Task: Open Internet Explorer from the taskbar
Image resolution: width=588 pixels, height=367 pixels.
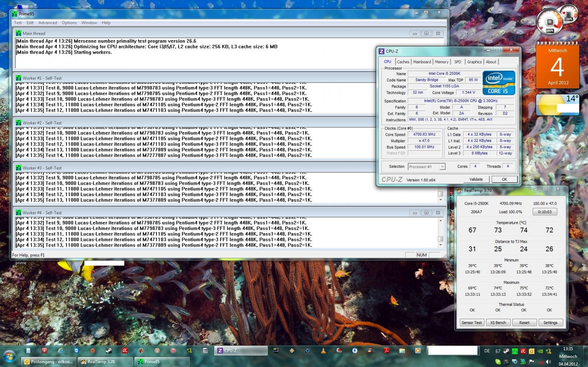Action: [60, 351]
